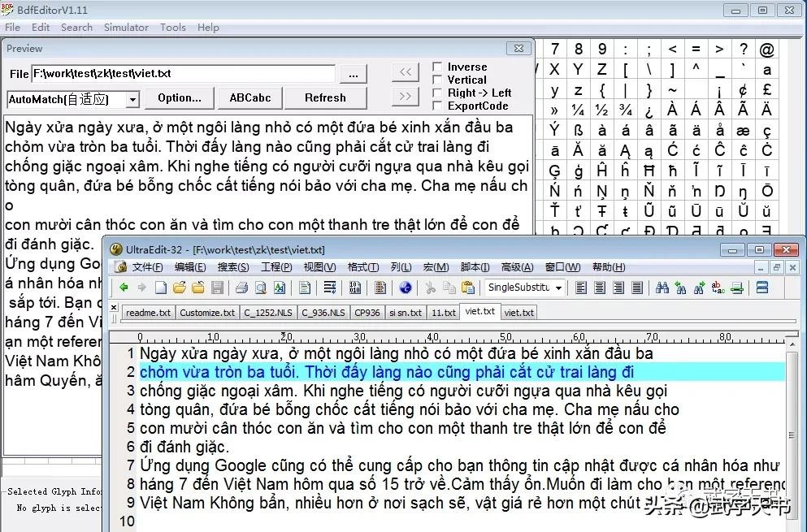This screenshot has height=532, width=807.
Task: Click the Find binoculars icon
Action: (662, 288)
